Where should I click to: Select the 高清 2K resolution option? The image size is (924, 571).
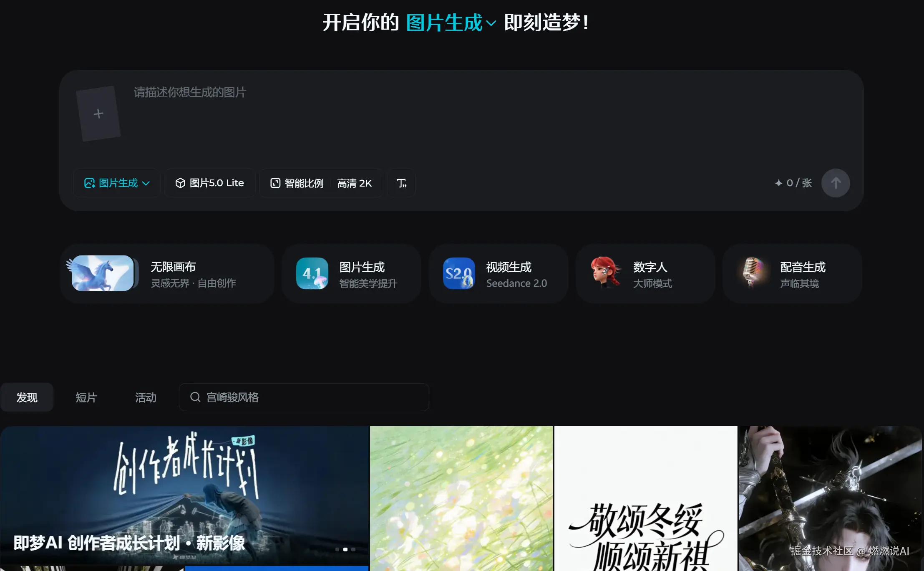click(x=355, y=183)
